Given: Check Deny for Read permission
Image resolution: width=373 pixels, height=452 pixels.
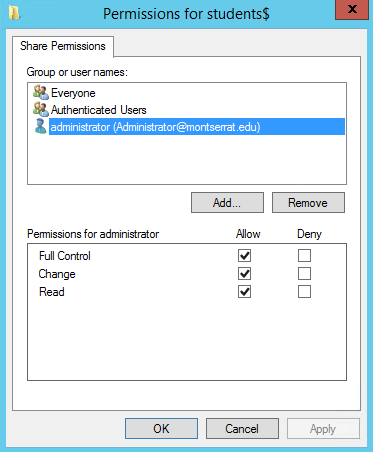Looking at the screenshot, I should pos(304,292).
